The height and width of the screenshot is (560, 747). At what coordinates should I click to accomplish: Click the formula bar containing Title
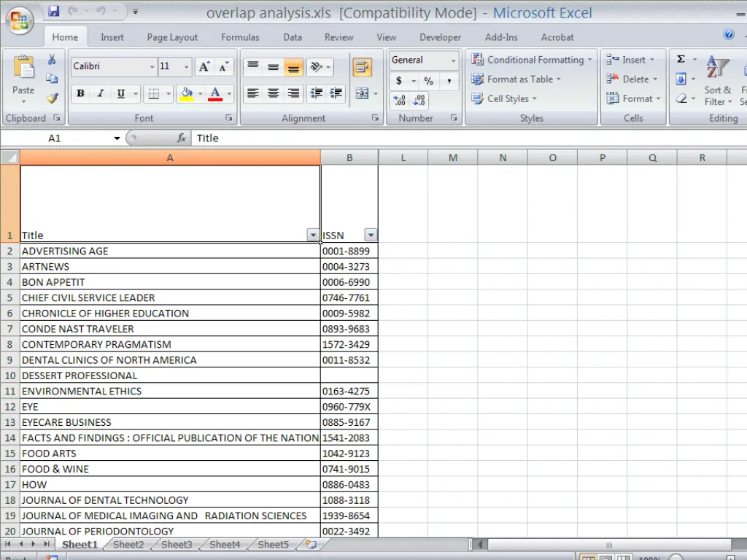pyautogui.click(x=469, y=138)
